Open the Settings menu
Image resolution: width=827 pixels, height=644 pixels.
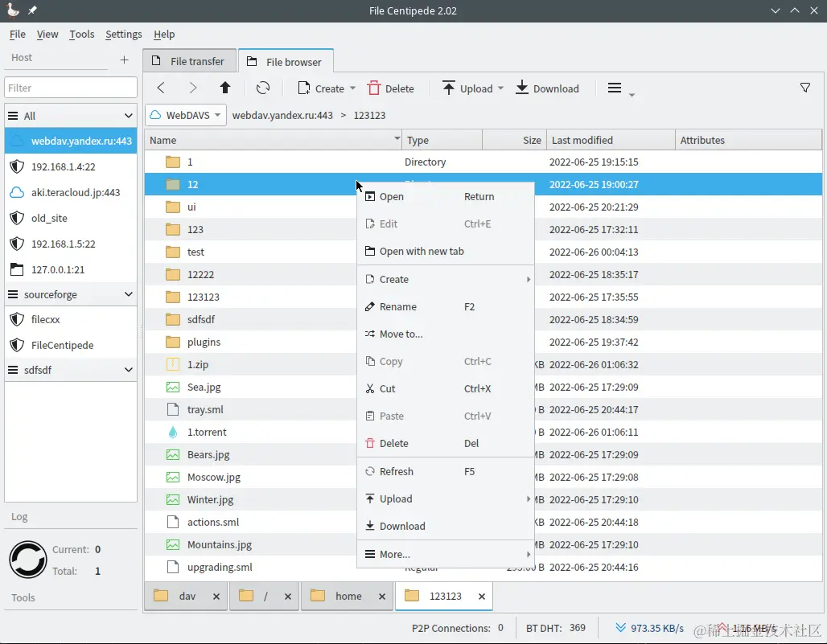pyautogui.click(x=123, y=35)
